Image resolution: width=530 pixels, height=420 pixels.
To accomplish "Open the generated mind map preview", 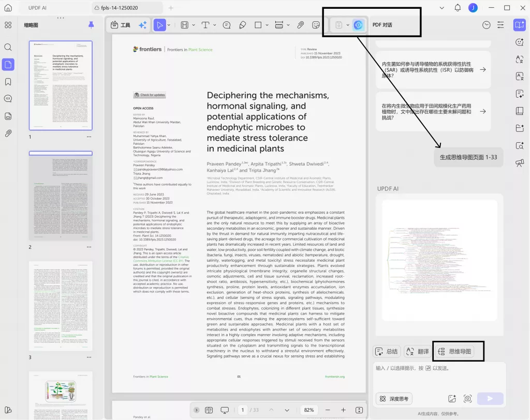I will click(439, 260).
